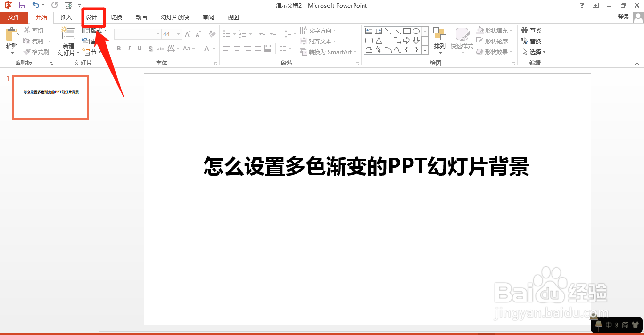Open Customize Quick Access Toolbar arrow
644x335 pixels.
(80, 6)
